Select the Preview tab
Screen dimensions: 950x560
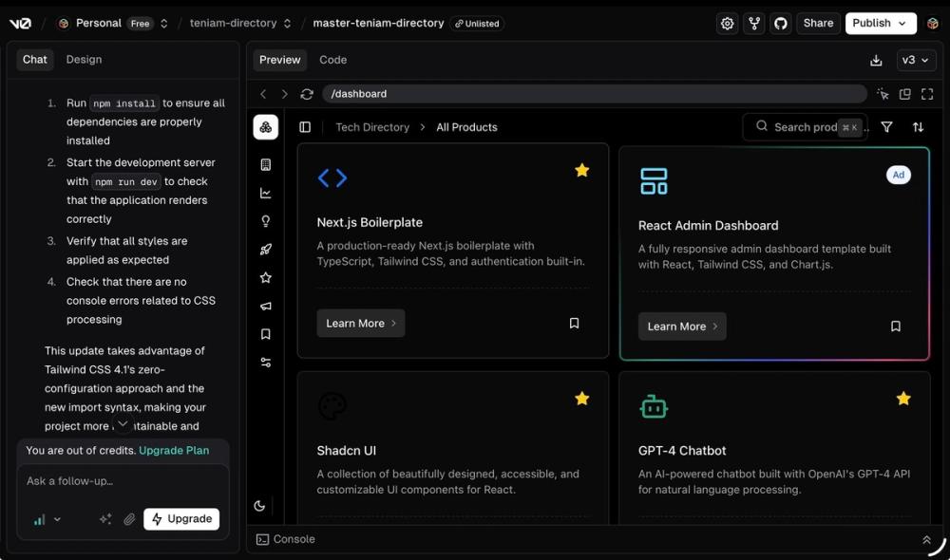279,60
